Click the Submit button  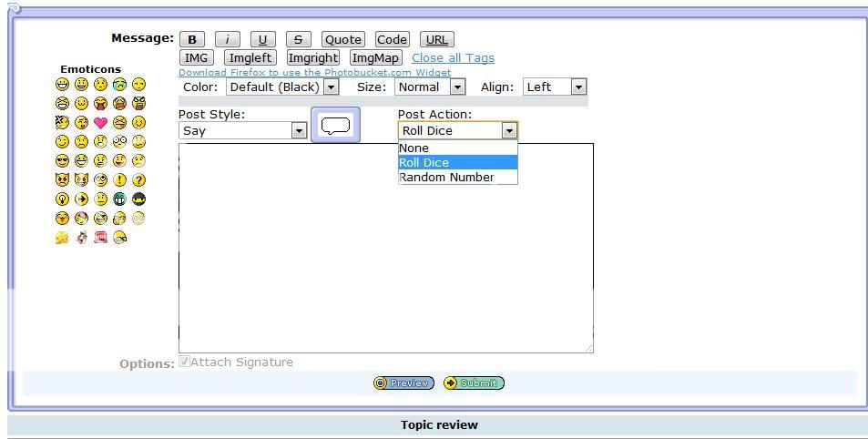[474, 383]
